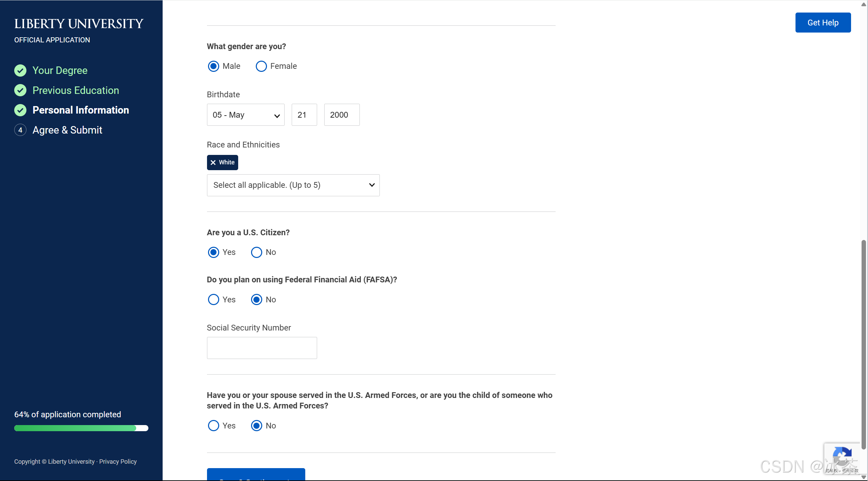Select Yes for Armed Forces question
The width and height of the screenshot is (868, 481).
coord(213,426)
